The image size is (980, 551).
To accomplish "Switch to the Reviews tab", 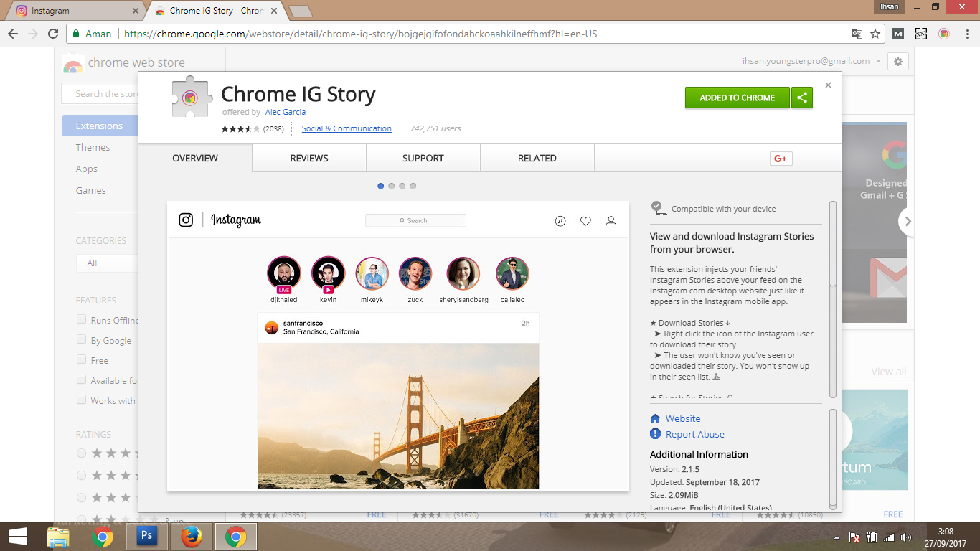I will 309,159.
